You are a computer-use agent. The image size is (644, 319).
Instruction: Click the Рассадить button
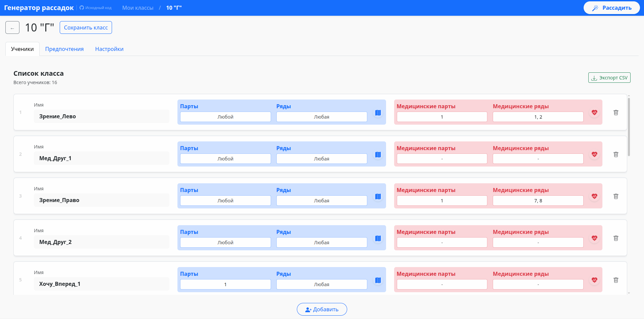click(x=611, y=8)
